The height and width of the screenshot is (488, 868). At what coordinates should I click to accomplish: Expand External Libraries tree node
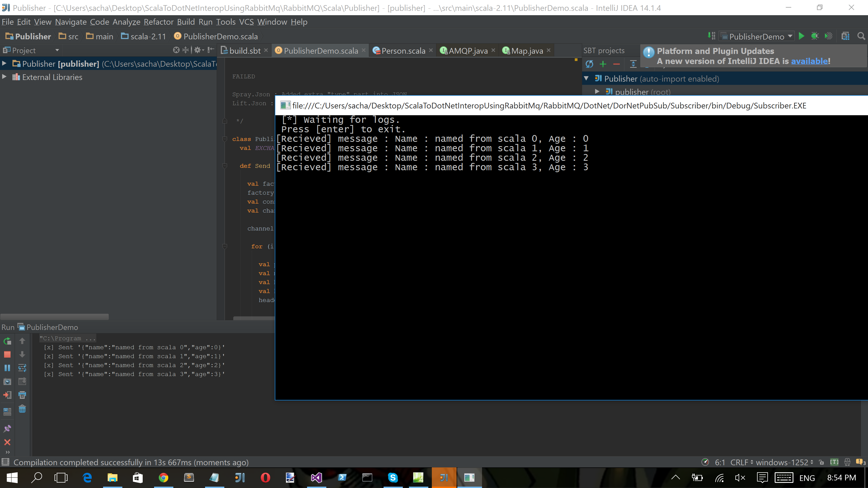[x=4, y=77]
